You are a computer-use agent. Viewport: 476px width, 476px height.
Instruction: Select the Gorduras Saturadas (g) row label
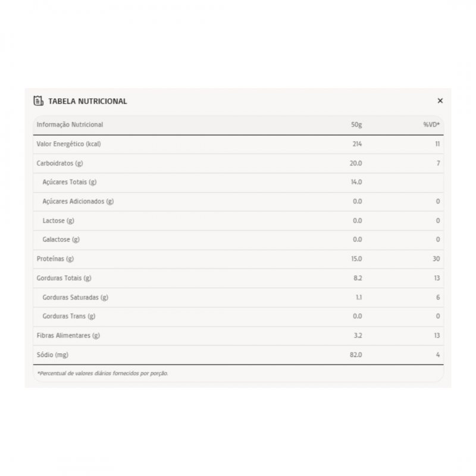(x=76, y=297)
